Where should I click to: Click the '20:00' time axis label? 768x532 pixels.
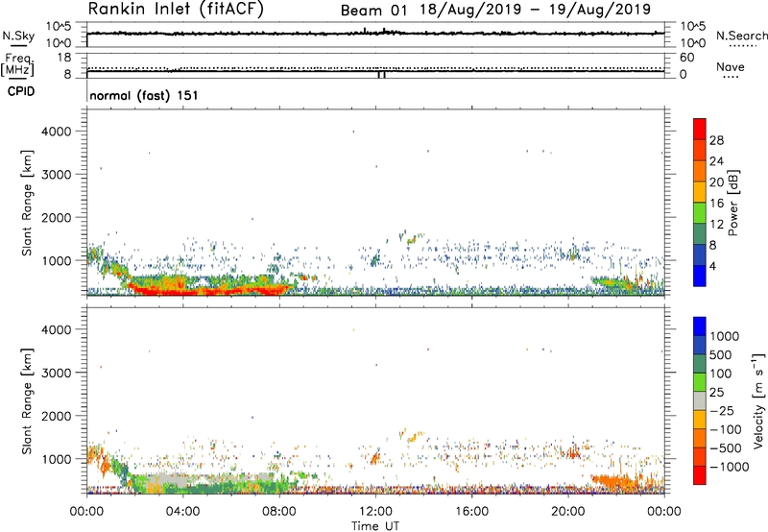pos(568,512)
